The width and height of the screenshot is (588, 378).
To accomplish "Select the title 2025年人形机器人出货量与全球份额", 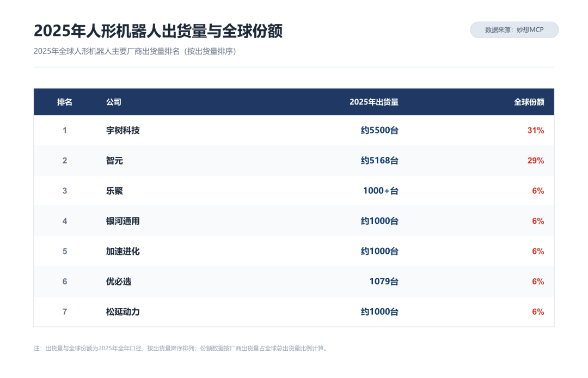I will (158, 31).
